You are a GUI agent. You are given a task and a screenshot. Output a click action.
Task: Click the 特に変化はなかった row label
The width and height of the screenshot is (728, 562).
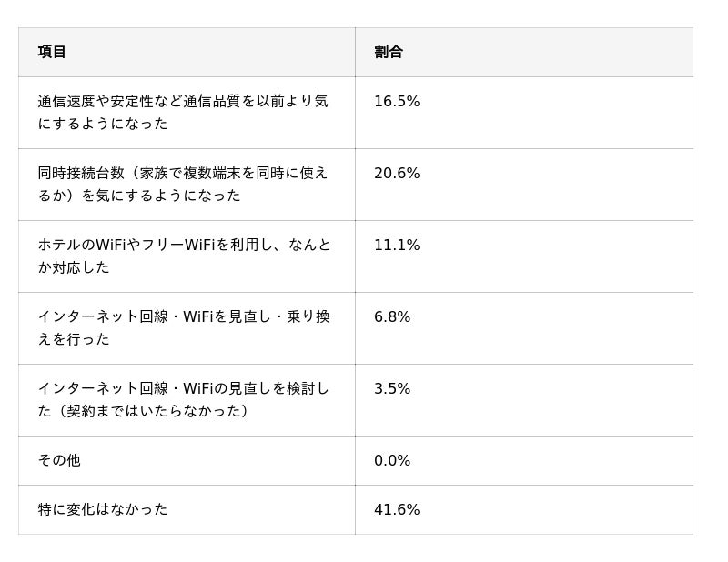click(103, 509)
